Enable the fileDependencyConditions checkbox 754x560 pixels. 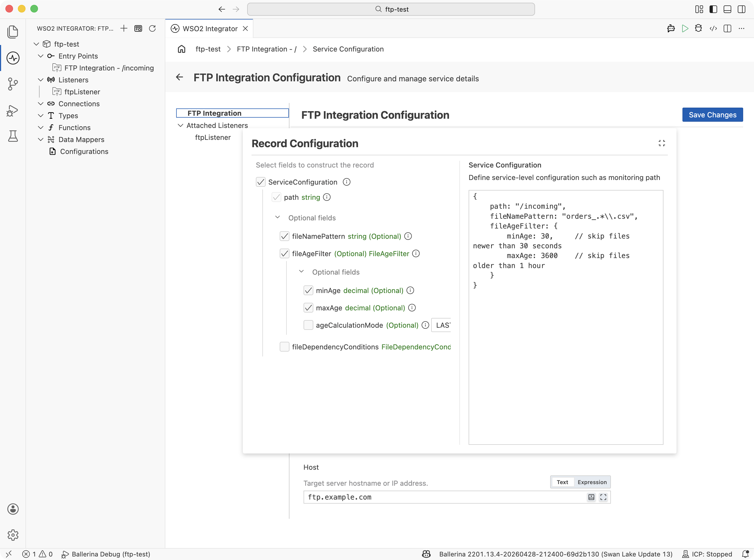coord(284,346)
